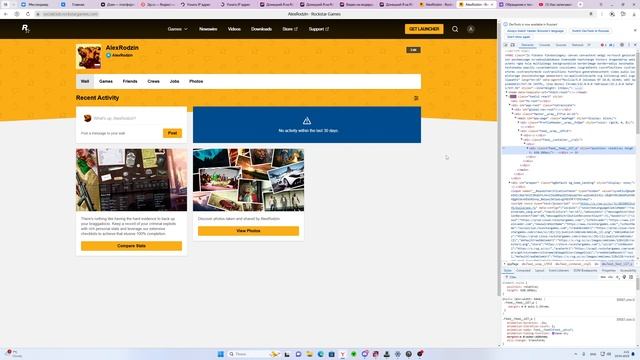The height and width of the screenshot is (360, 640).
Task: Click the Compare Stats button
Action: pos(131,246)
